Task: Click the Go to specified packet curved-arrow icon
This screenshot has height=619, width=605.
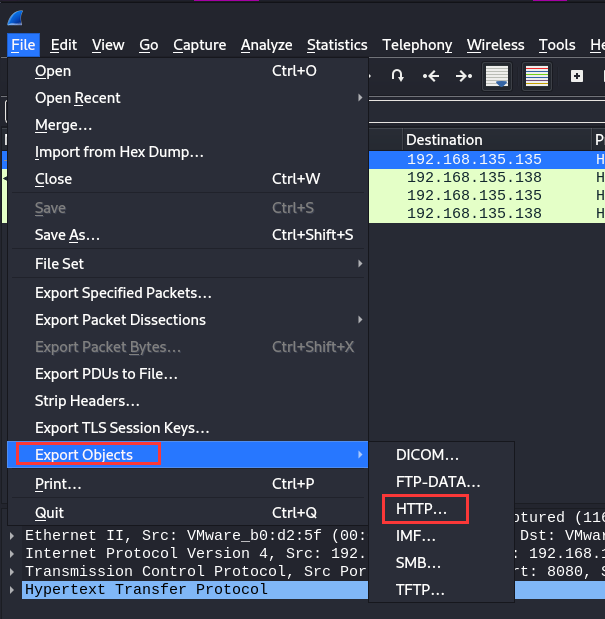Action: 397,75
